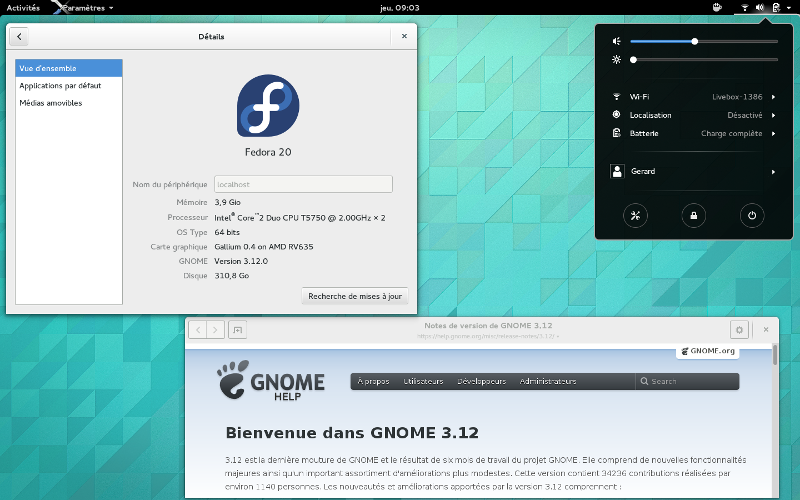Close the Détails window
This screenshot has height=500, width=800.
click(404, 36)
